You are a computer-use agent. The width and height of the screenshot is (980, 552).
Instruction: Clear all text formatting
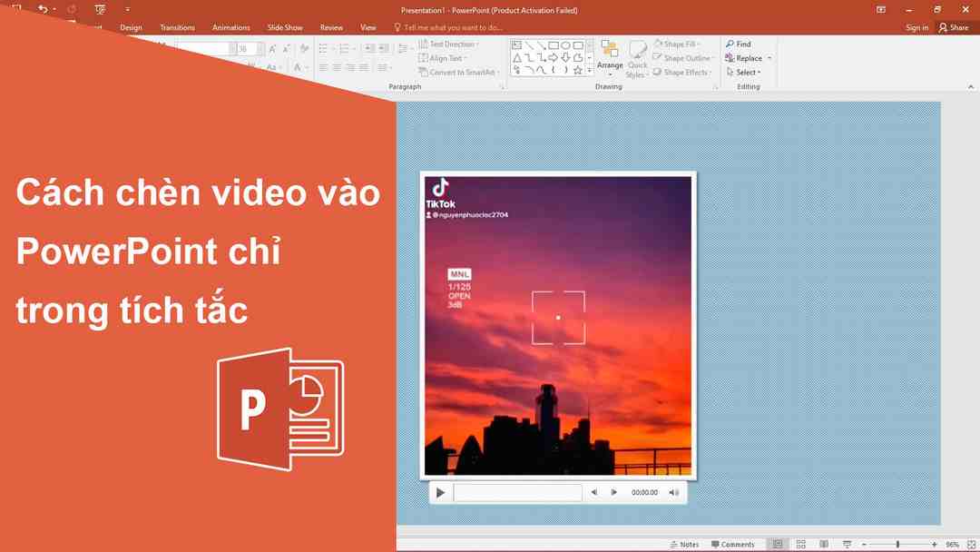point(304,49)
